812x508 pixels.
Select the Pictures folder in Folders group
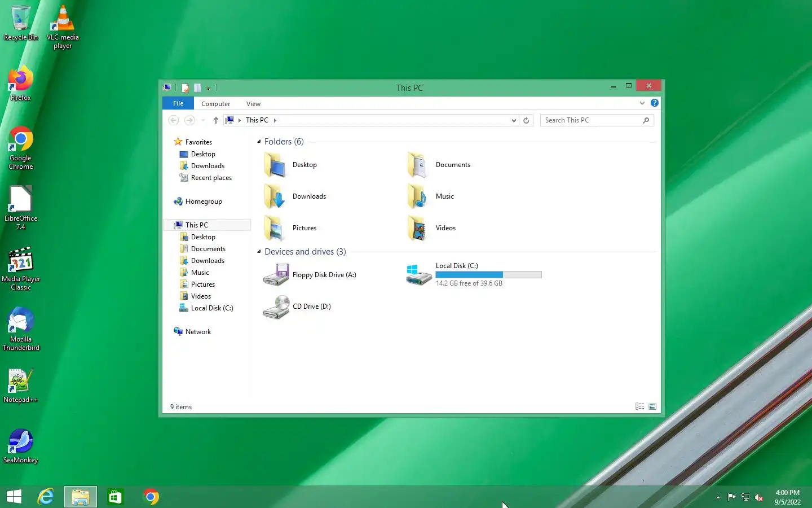point(291,228)
